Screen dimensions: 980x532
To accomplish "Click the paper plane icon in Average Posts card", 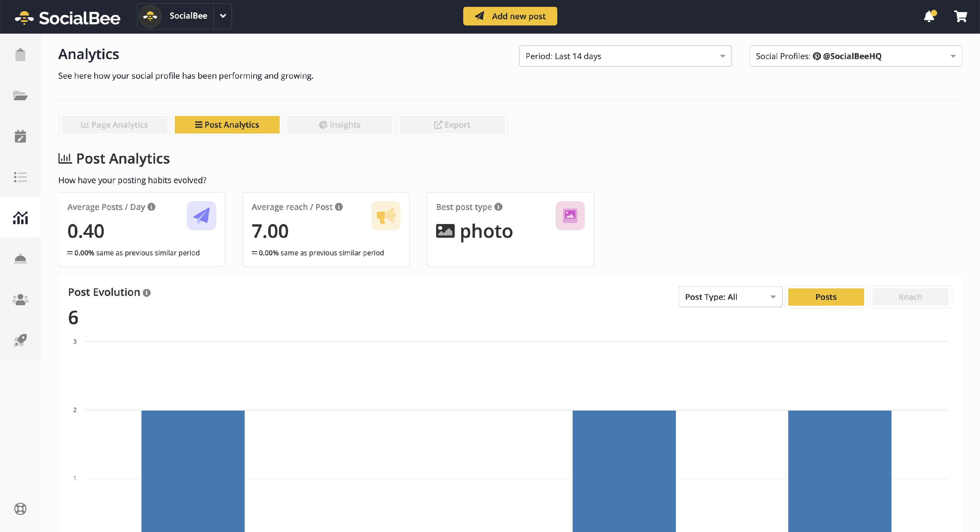I will (x=201, y=216).
